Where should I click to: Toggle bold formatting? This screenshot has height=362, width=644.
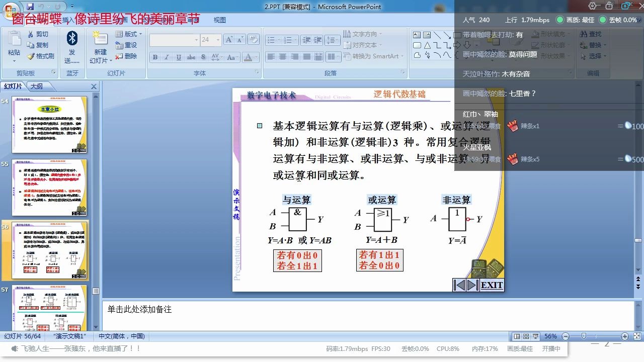[155, 57]
